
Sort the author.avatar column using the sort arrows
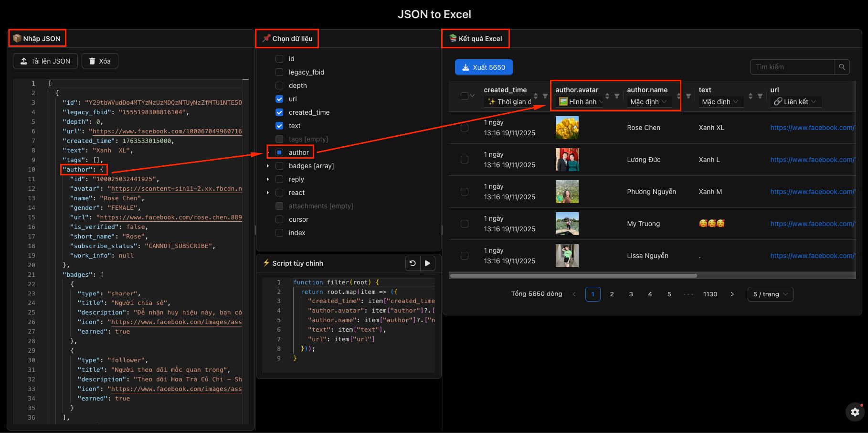[607, 96]
